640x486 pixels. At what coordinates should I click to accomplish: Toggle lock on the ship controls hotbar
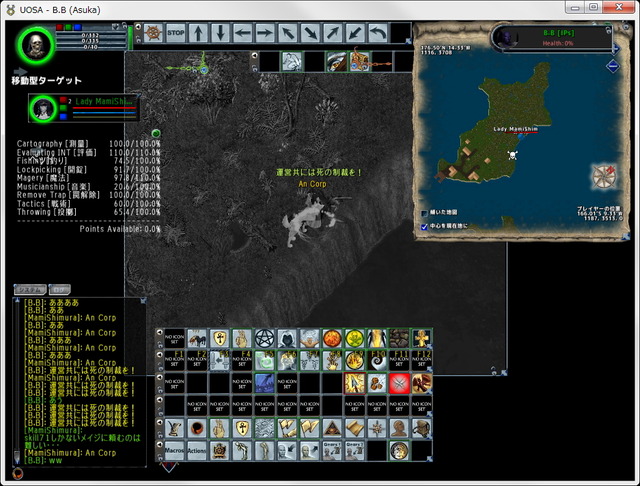tap(138, 40)
